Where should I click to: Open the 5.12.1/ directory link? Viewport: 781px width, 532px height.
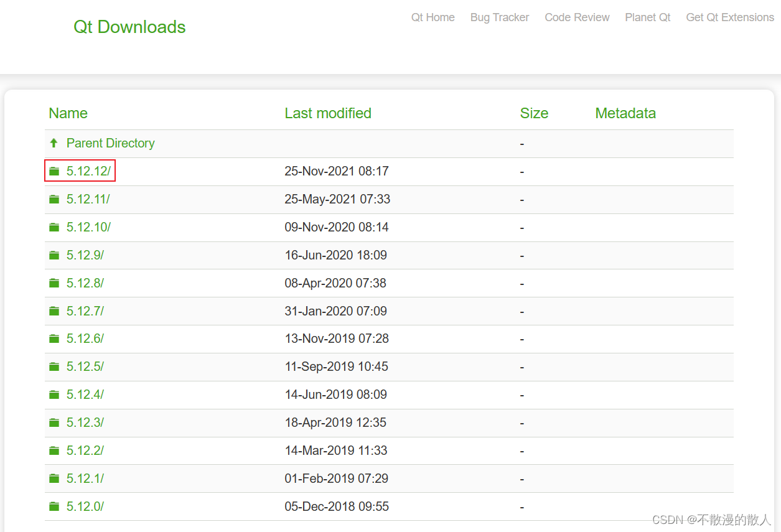85,478
